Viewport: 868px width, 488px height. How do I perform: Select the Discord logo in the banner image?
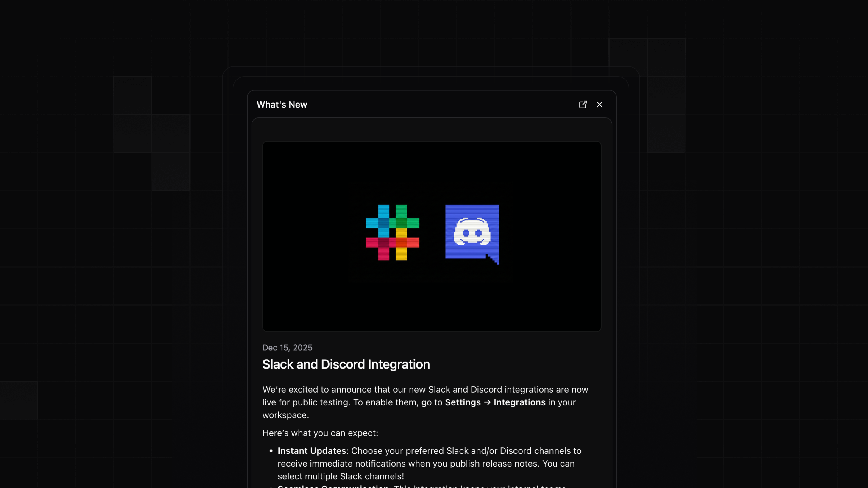[472, 234]
